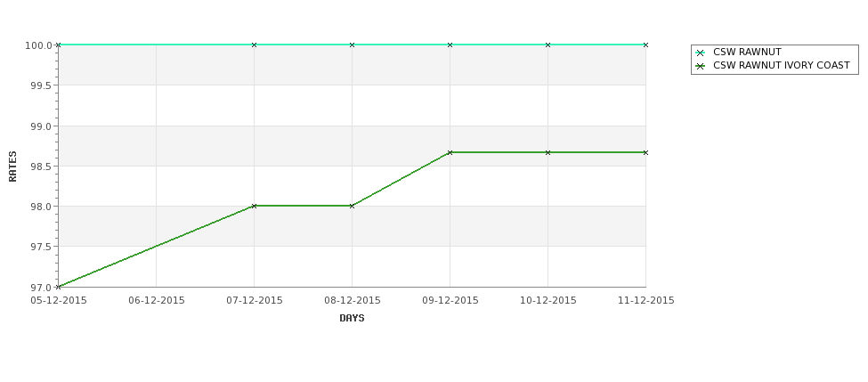Screen dimensions: 868x382
Task: Click the CSW RAWNUT IVORY COAST legend marker
Action: click(x=700, y=66)
